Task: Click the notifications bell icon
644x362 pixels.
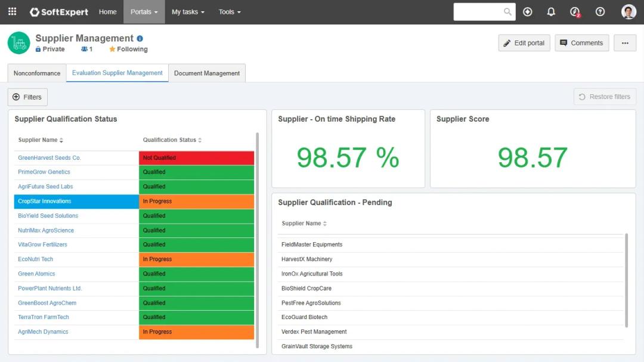Action: coord(551,12)
